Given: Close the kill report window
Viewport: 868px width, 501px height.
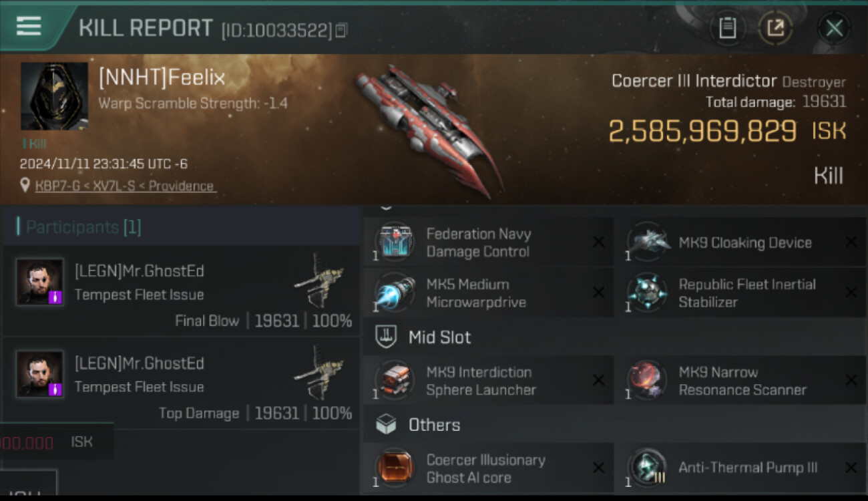Looking at the screenshot, I should click(834, 28).
